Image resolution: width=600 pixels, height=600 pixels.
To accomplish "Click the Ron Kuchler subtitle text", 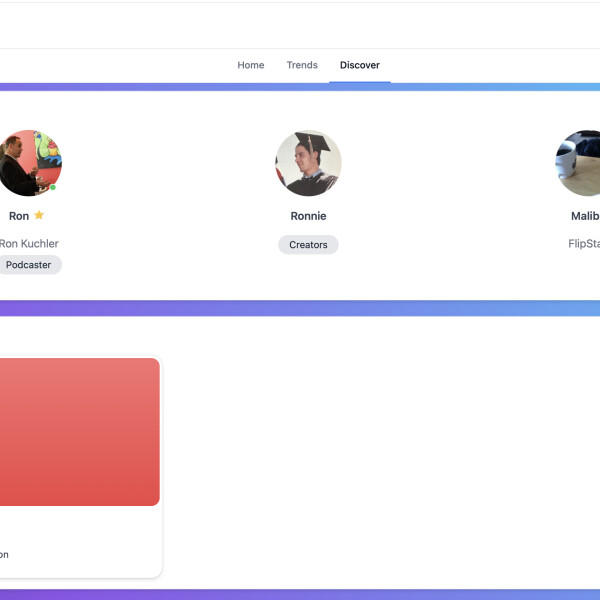I will coord(29,243).
